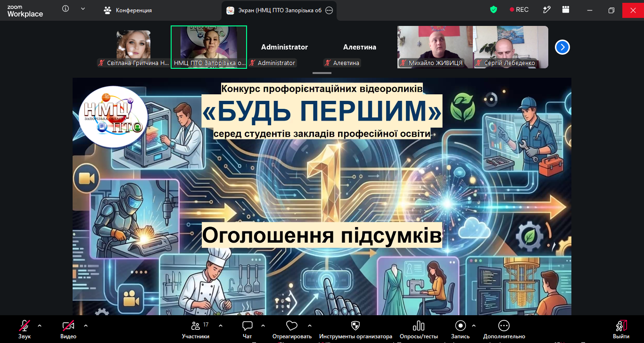
Task: Open Отреагировать reactions button
Action: (292, 329)
